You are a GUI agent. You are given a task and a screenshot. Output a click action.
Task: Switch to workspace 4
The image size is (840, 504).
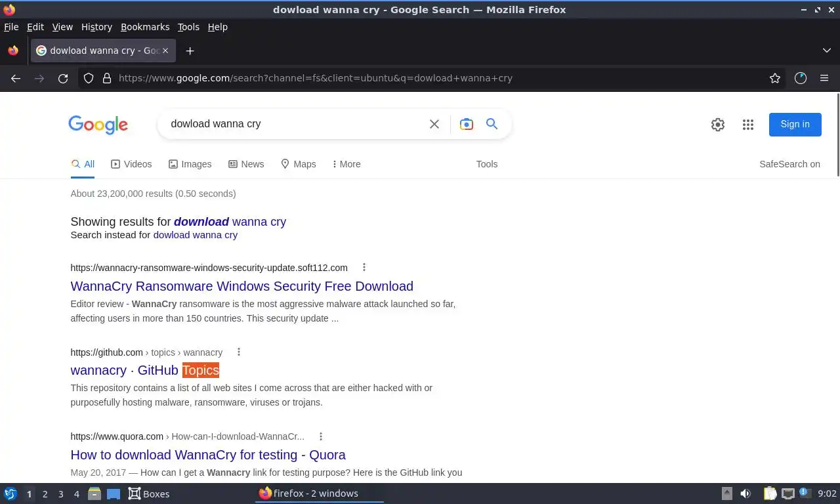click(x=76, y=494)
